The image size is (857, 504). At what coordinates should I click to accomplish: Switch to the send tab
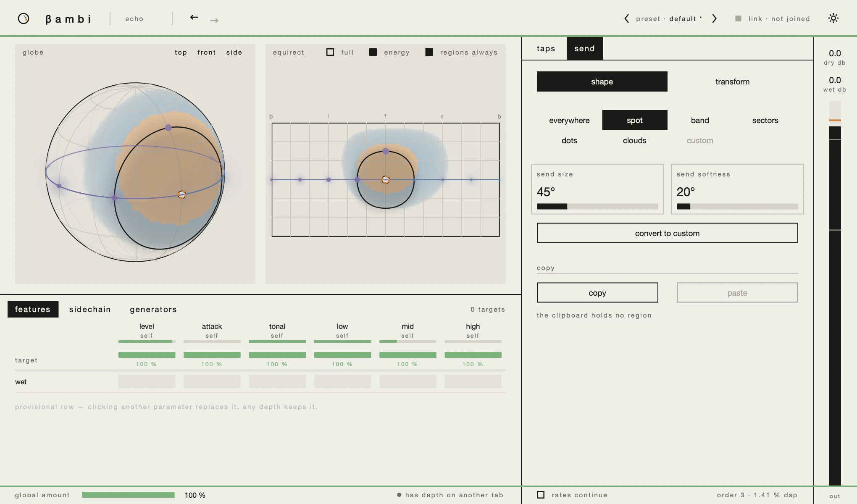click(x=585, y=48)
